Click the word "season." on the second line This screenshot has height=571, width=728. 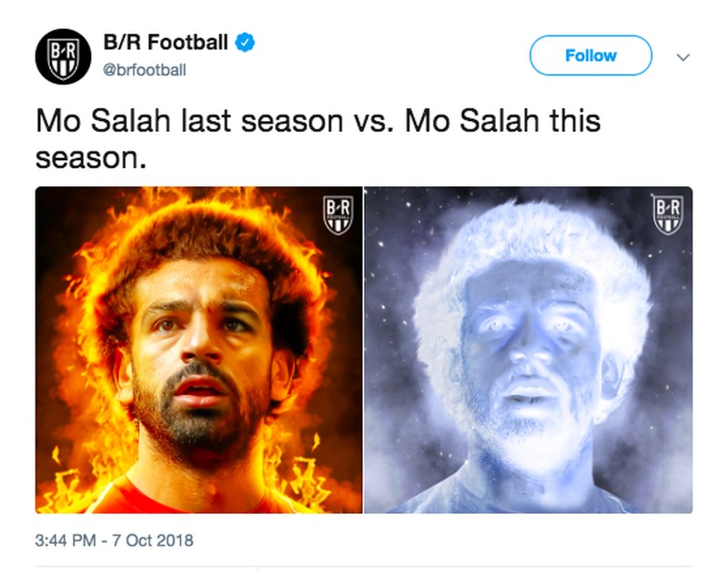91,156
